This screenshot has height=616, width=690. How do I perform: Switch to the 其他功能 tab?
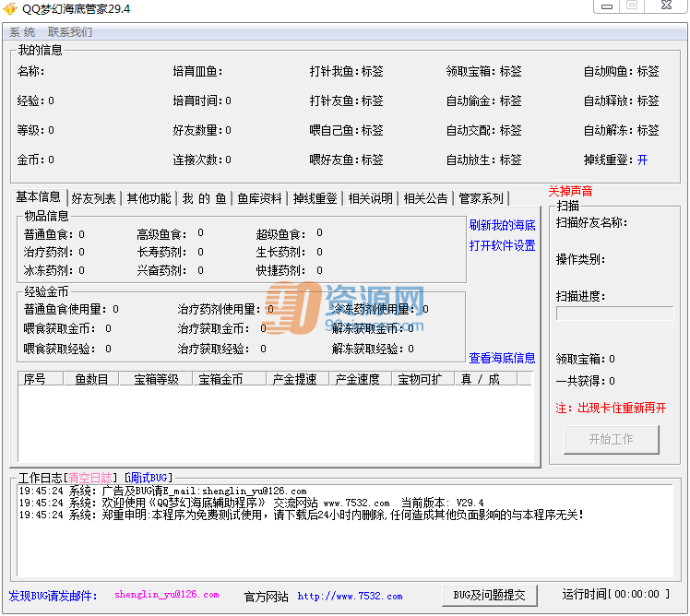coord(149,198)
